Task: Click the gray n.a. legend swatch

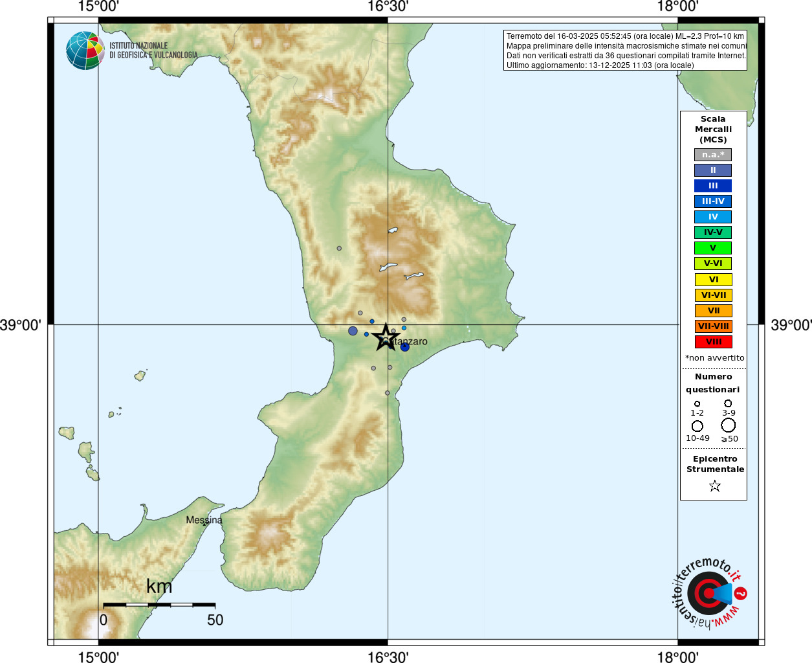Action: [x=713, y=155]
